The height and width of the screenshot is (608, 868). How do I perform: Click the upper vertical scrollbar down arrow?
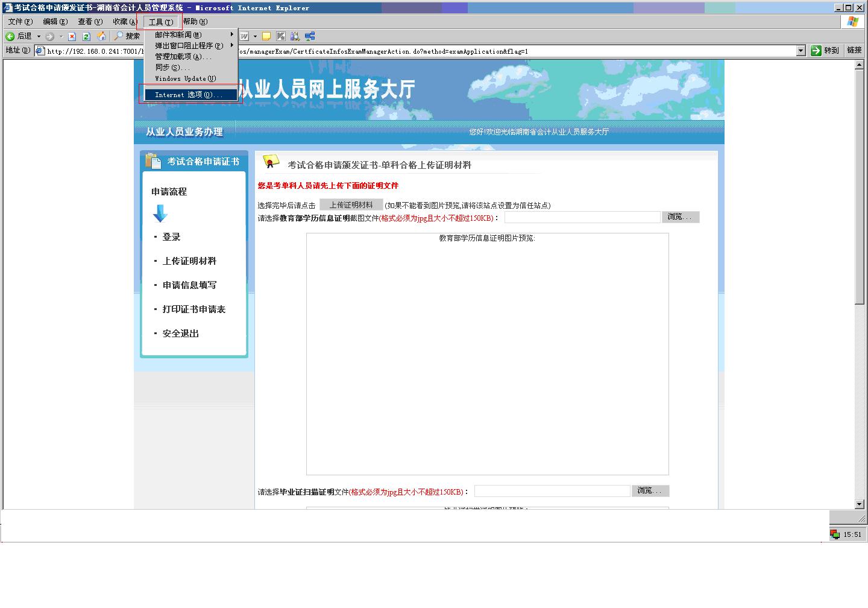pyautogui.click(x=860, y=504)
